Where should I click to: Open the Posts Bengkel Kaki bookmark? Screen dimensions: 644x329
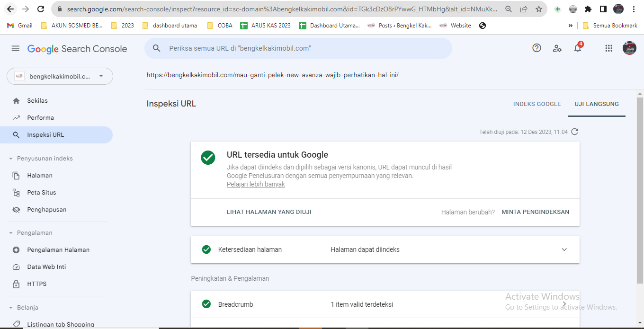click(400, 26)
